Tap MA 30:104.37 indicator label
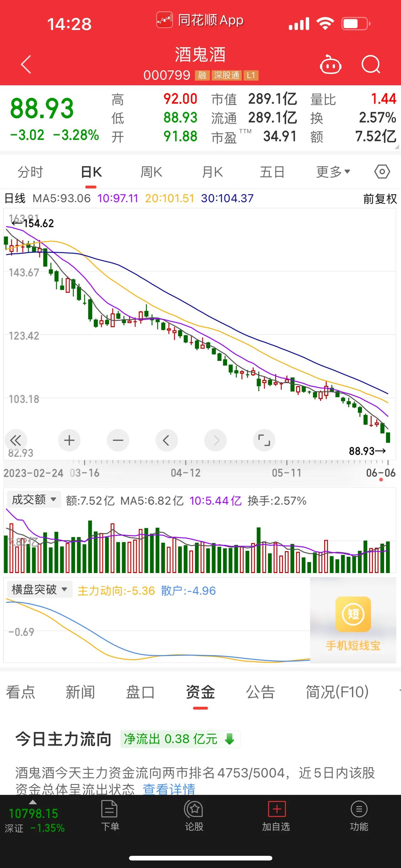The width and height of the screenshot is (401, 868). pyautogui.click(x=227, y=198)
